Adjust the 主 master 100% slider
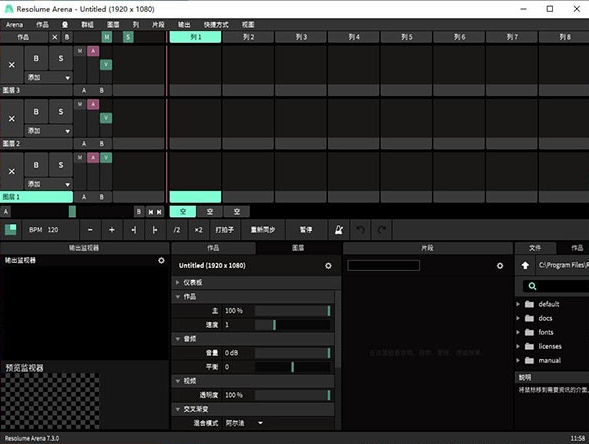 (292, 311)
